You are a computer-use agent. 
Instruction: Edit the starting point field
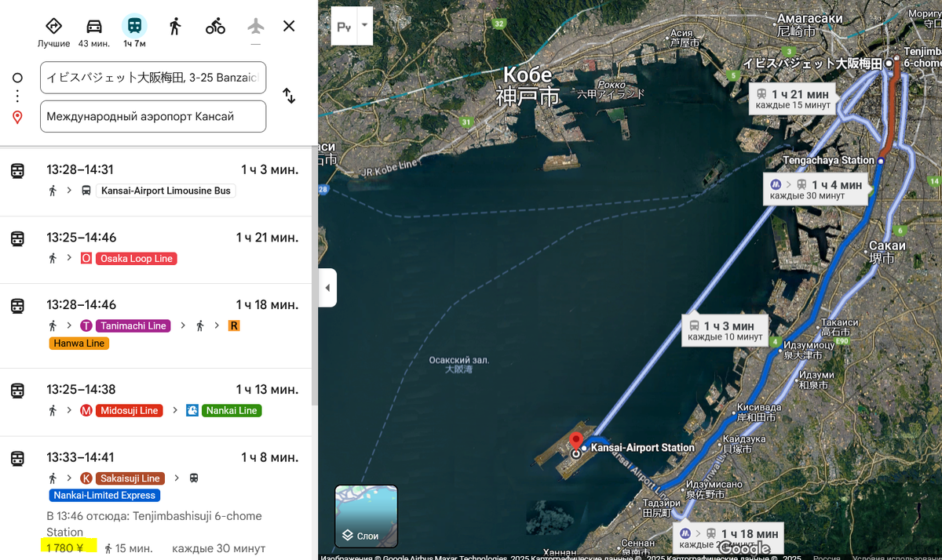153,77
